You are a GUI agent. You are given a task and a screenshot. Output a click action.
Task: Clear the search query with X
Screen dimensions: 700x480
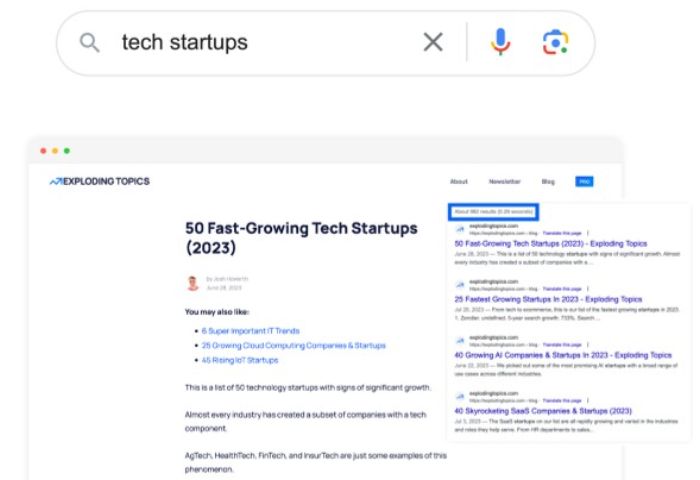tap(432, 42)
